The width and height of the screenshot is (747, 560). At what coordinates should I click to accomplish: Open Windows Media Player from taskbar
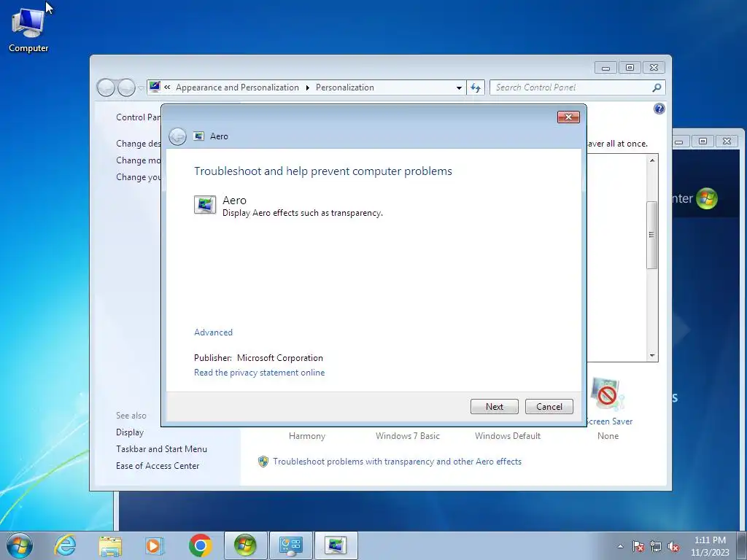(155, 545)
